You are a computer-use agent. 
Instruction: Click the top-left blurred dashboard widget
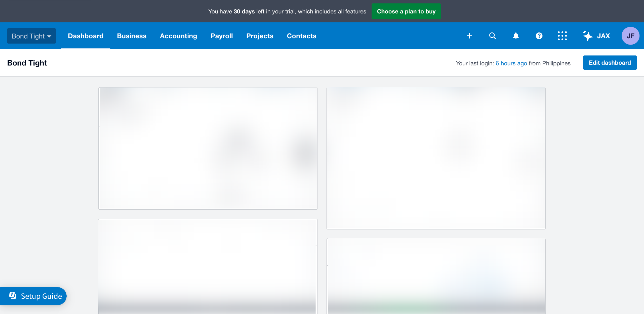[208, 148]
